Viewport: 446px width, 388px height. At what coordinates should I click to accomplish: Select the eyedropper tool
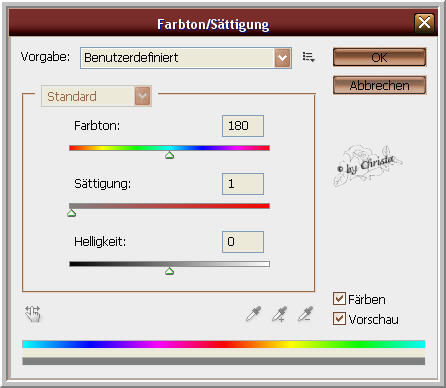pos(254,314)
